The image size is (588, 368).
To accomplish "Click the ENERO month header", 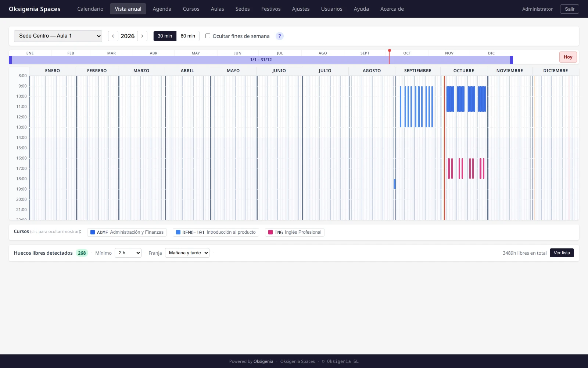I will [x=53, y=71].
